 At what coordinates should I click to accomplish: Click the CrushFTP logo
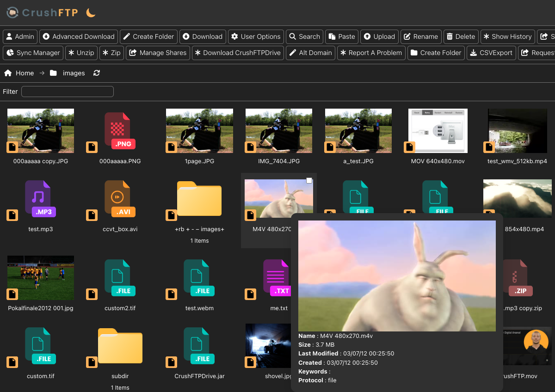point(43,12)
